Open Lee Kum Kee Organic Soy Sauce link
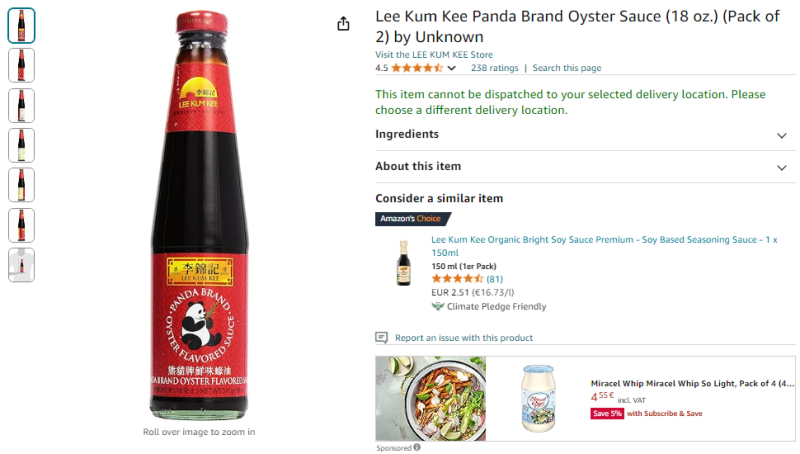This screenshot has width=800, height=454. [603, 246]
